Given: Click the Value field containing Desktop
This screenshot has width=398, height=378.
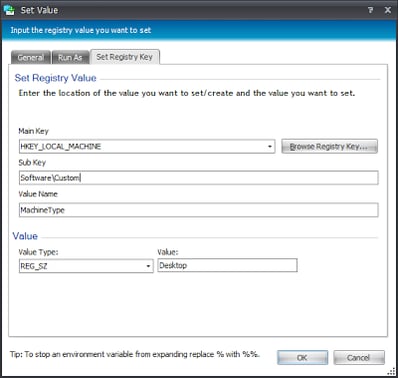Looking at the screenshot, I should coord(227,265).
